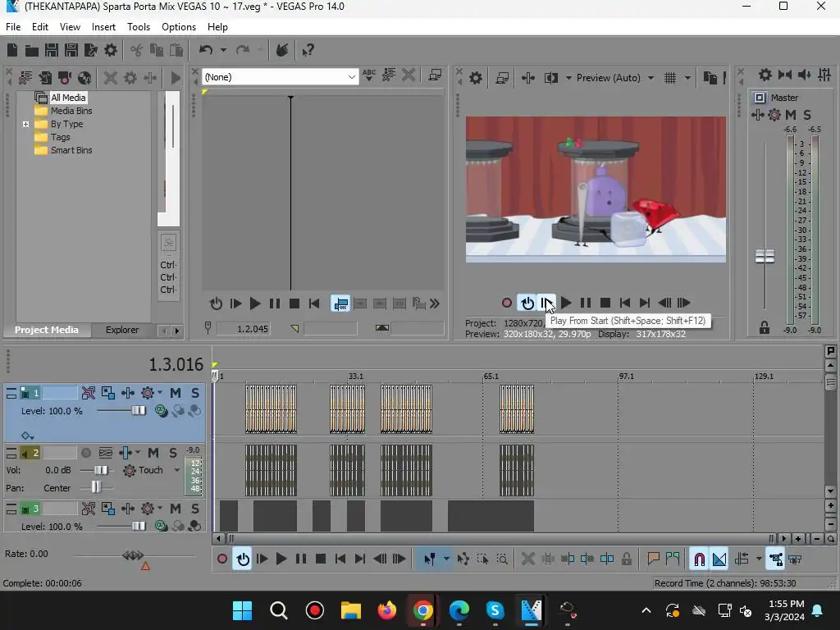840x630 pixels.
Task: Switch to the Explorer tab
Action: (x=122, y=330)
